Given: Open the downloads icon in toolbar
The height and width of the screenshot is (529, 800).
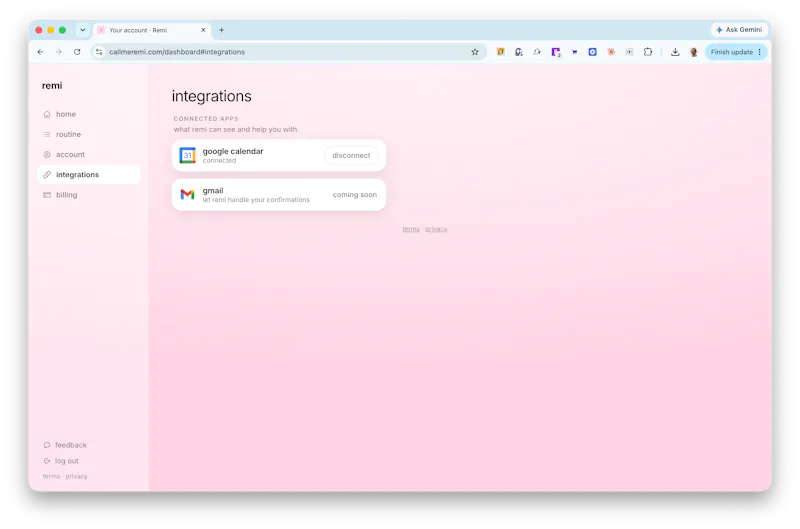Looking at the screenshot, I should point(675,52).
